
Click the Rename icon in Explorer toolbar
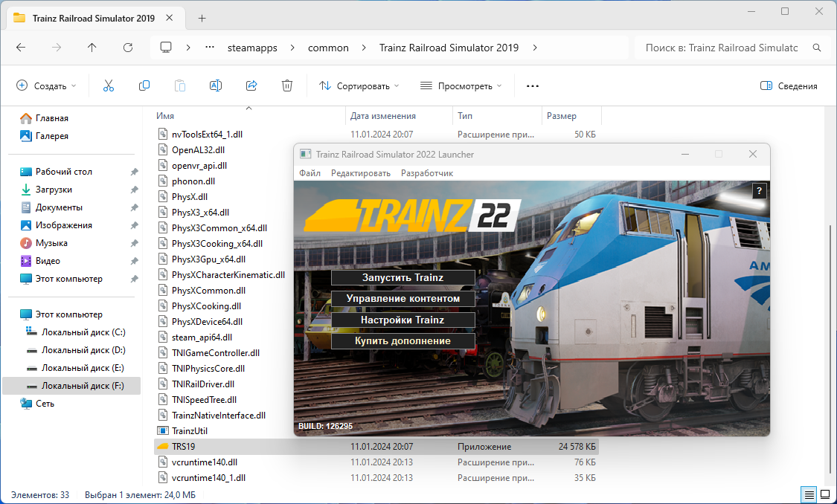tap(216, 86)
